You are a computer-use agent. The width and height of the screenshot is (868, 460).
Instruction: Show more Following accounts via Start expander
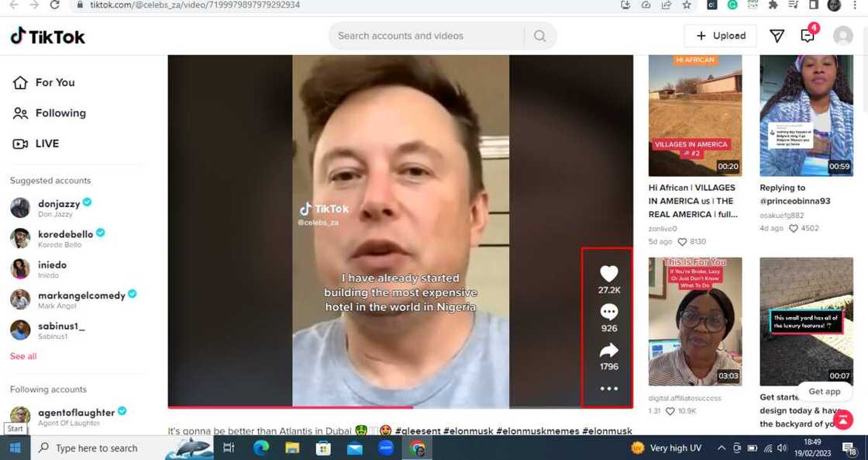tap(15, 427)
